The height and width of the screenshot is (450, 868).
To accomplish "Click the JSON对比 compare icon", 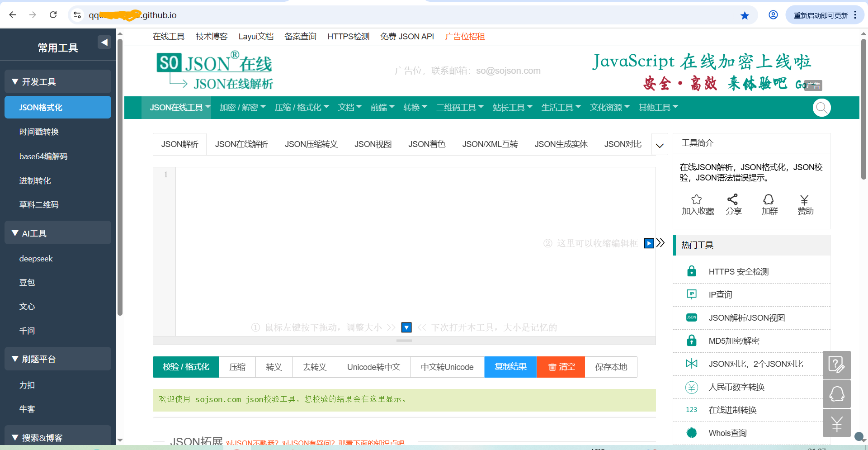I will [x=692, y=364].
